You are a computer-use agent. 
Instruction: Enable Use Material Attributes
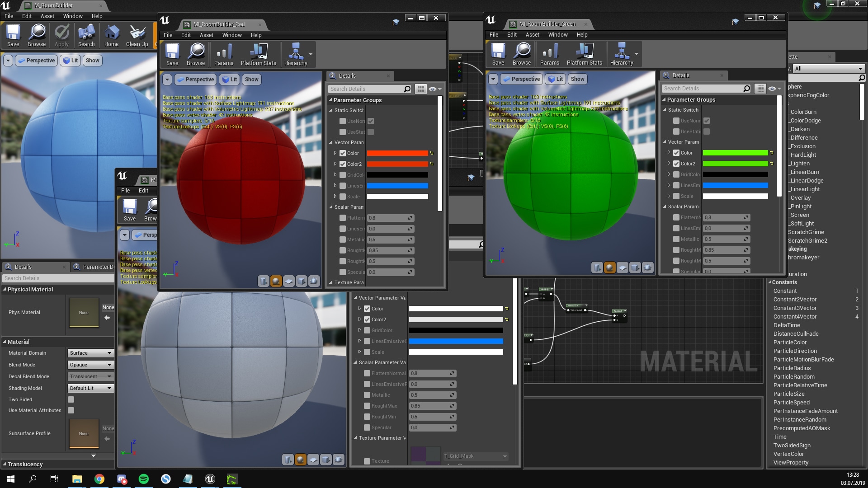coord(71,410)
